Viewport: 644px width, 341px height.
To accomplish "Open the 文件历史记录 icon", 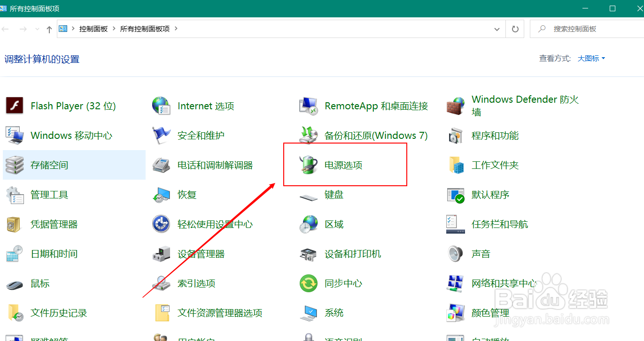I will (x=15, y=313).
